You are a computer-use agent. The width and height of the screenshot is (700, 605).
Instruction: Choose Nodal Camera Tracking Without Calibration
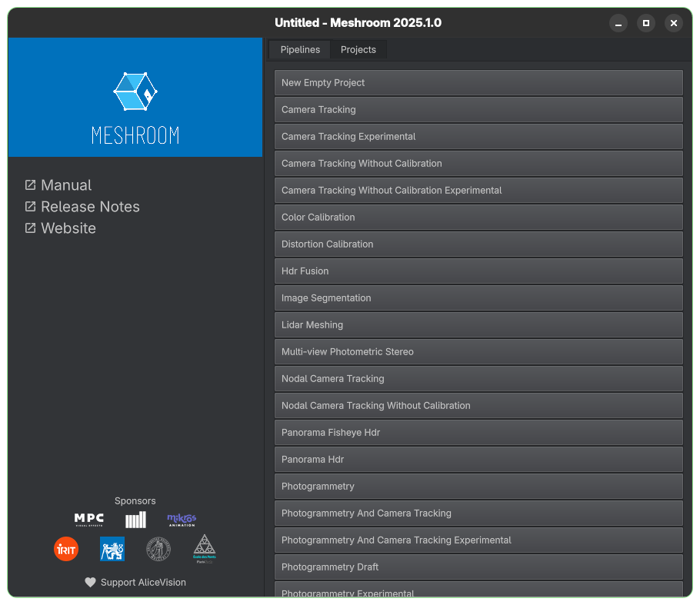[478, 406]
